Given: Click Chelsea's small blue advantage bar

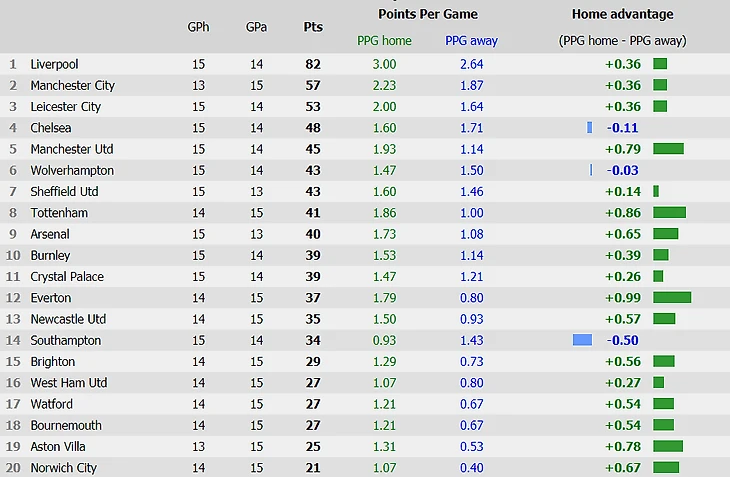Looking at the screenshot, I should click(590, 128).
